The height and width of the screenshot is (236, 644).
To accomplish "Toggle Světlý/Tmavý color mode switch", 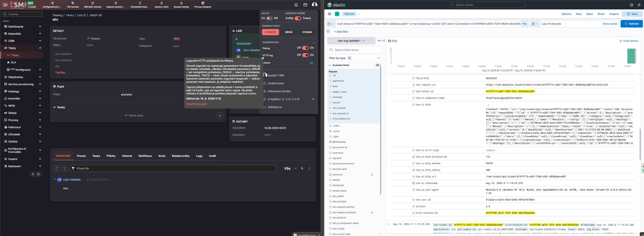I will [298, 18].
